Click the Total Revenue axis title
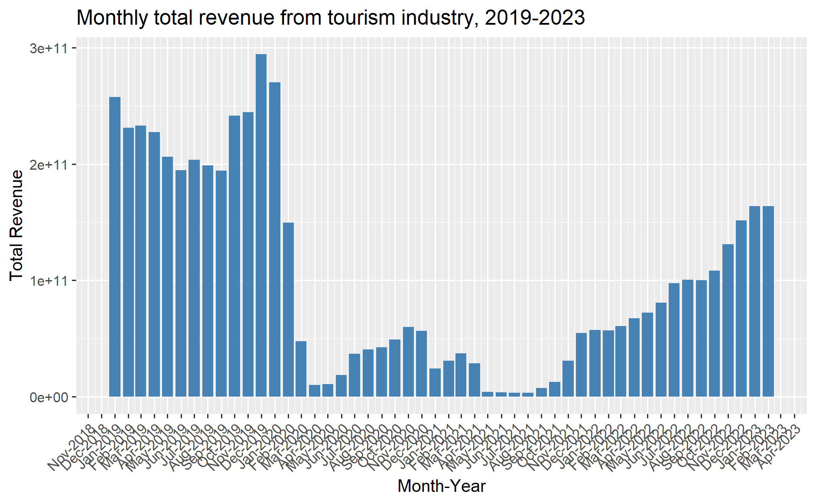This screenshot has height=504, width=816. [x=16, y=225]
